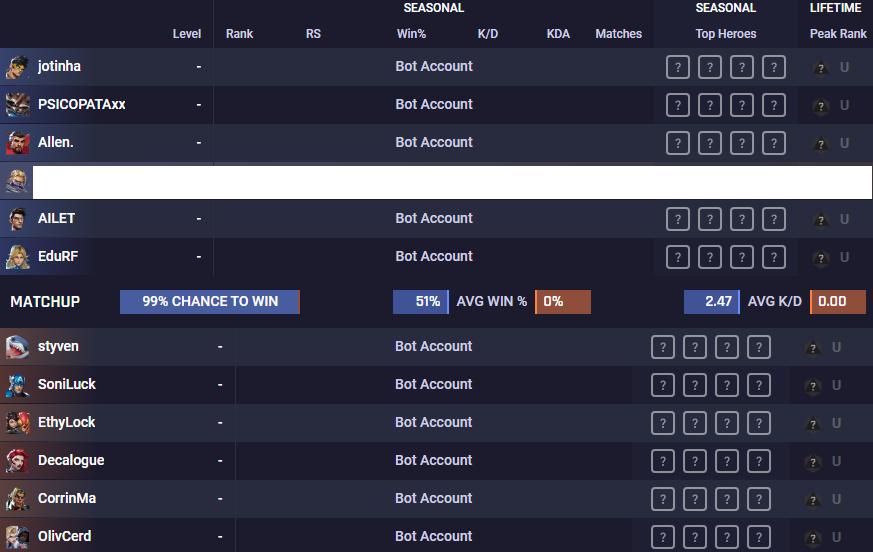Click the K/D column header
873x552 pixels.
coord(488,34)
